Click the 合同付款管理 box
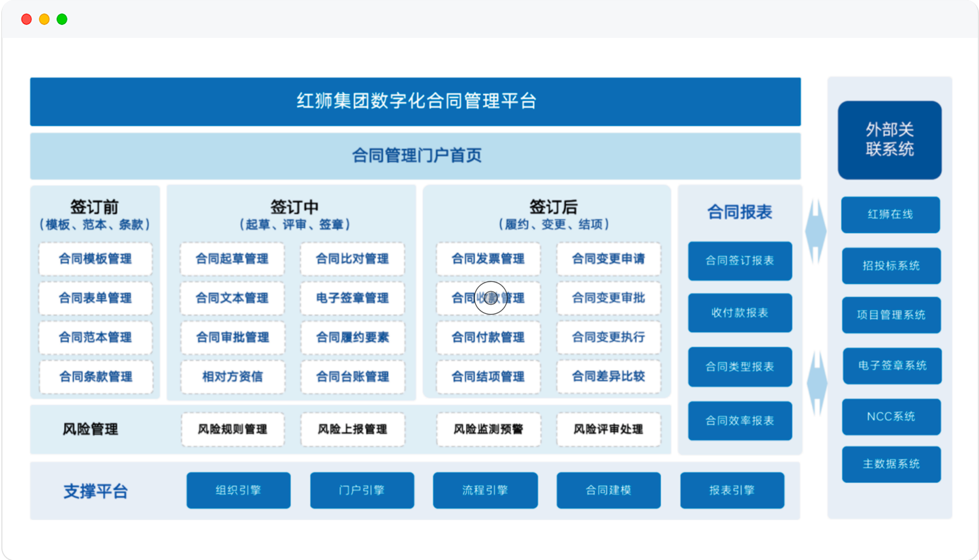Image resolution: width=979 pixels, height=560 pixels. tap(488, 337)
